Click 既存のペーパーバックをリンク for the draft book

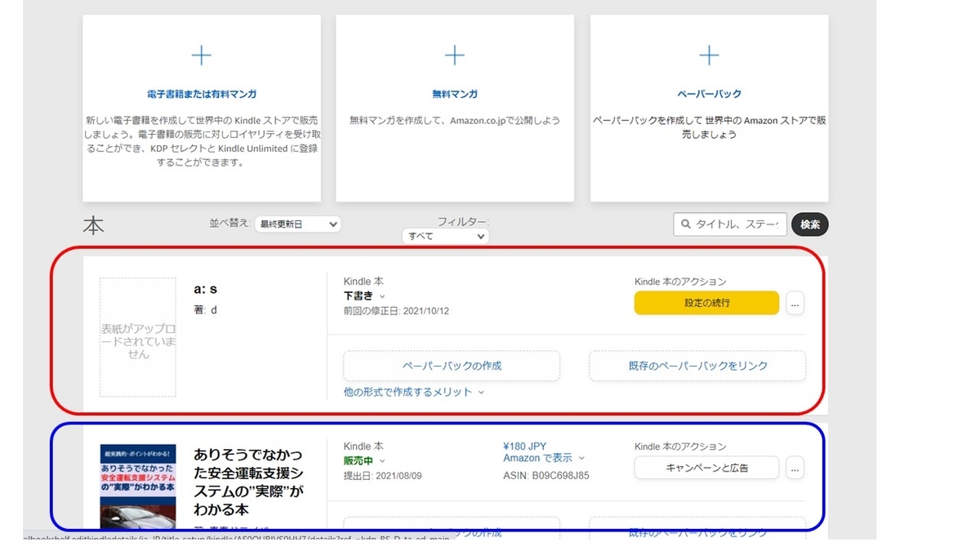tap(697, 366)
